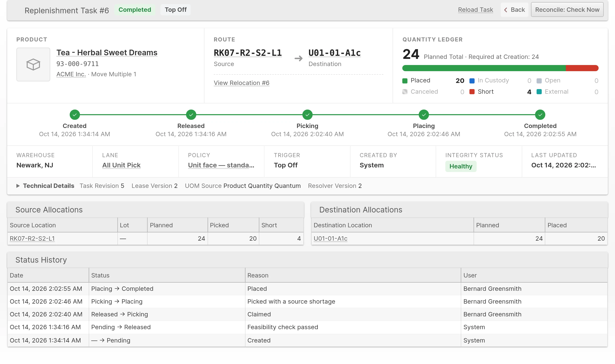This screenshot has width=615, height=364.
Task: Click the green Placed legend swatch
Action: [x=405, y=81]
